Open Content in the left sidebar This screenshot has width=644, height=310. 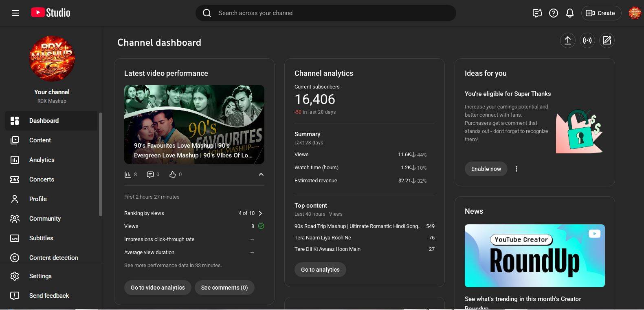coord(40,140)
